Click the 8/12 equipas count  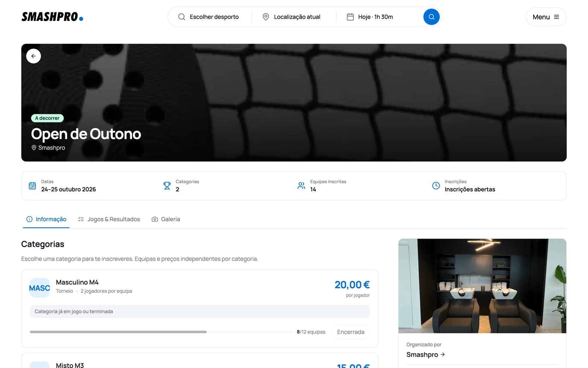[311, 332]
